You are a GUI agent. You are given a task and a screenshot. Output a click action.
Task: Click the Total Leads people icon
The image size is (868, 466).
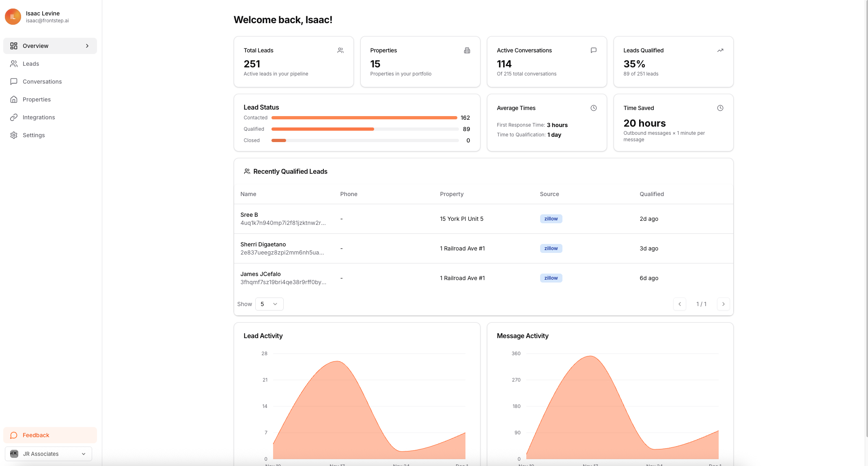(340, 50)
